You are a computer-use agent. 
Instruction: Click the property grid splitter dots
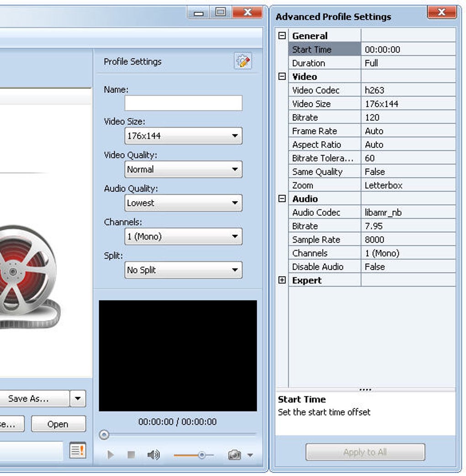pos(365,390)
